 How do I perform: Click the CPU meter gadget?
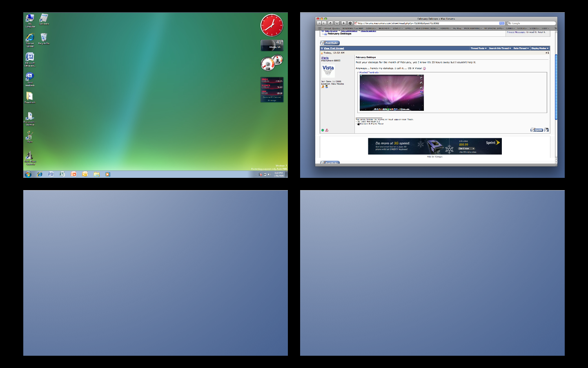click(x=272, y=62)
